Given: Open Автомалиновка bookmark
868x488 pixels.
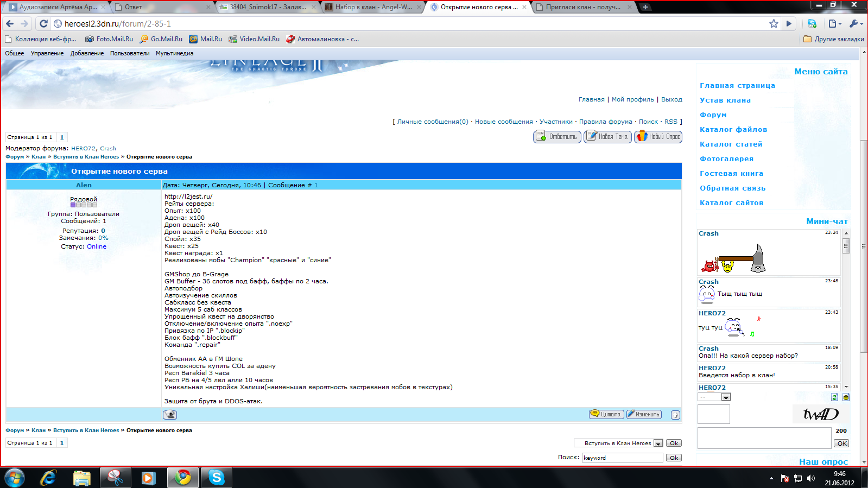Looking at the screenshot, I should (322, 39).
